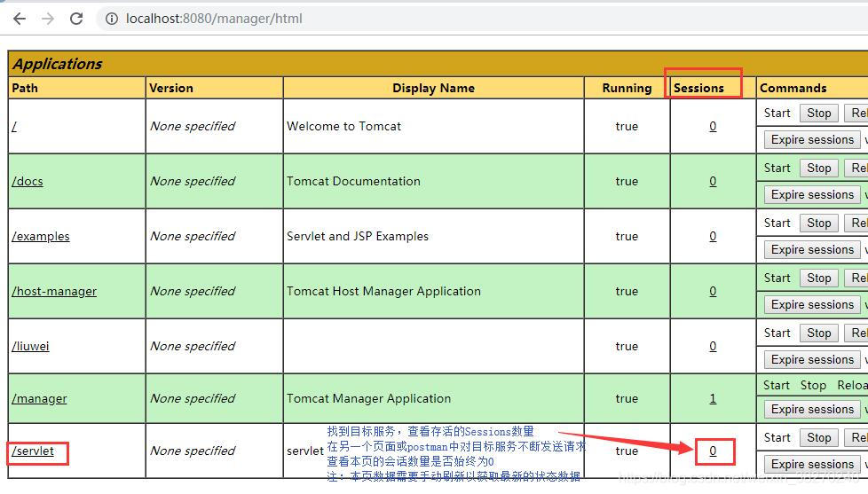View sessions count for /host-manager row
Screen dimensions: 868x494
(713, 291)
